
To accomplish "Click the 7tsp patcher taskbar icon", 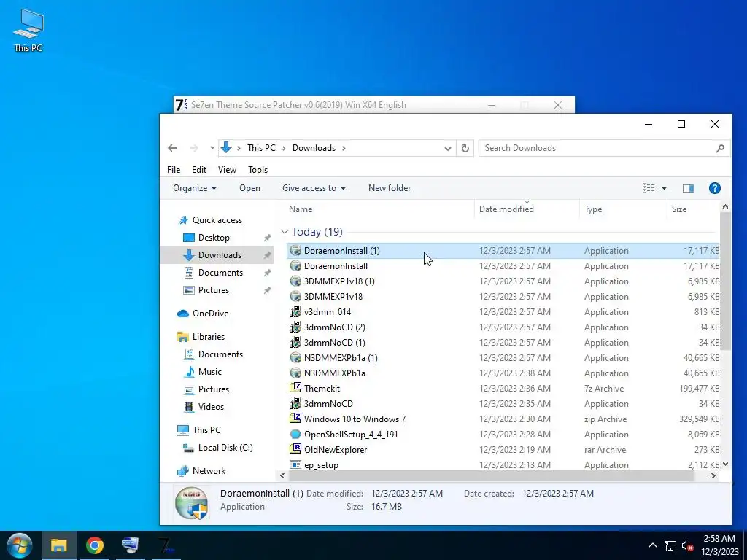I will click(x=166, y=545).
